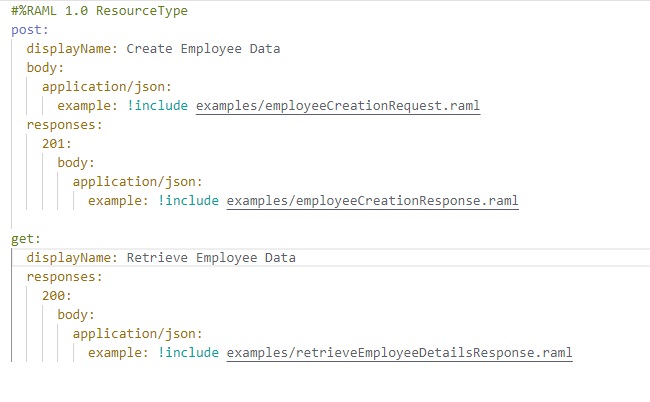This screenshot has height=402, width=650.
Task: Click the responses: key under post
Action: (64, 125)
